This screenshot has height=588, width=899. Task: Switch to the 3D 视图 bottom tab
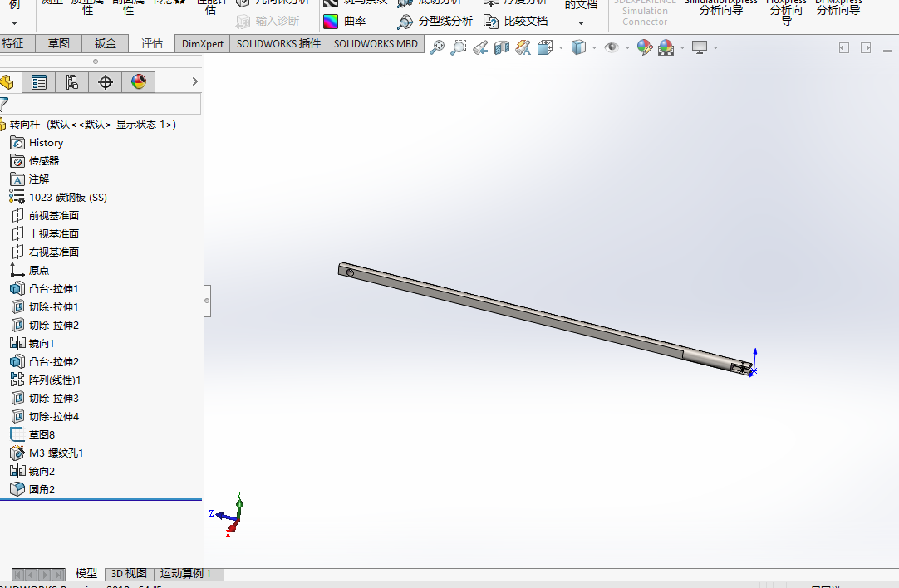(x=129, y=574)
